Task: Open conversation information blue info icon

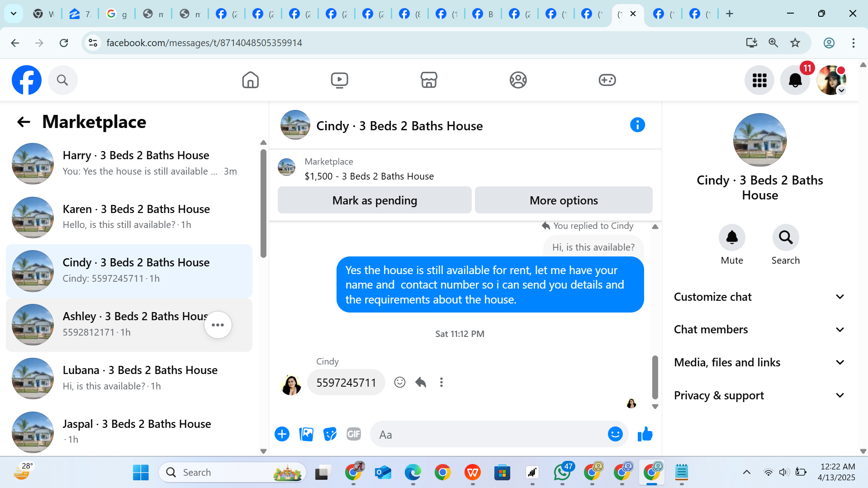Action: 637,125
